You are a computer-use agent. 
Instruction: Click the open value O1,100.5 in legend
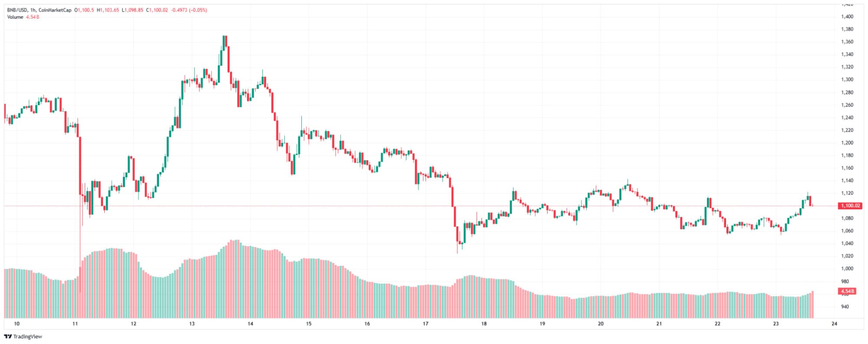pyautogui.click(x=84, y=10)
